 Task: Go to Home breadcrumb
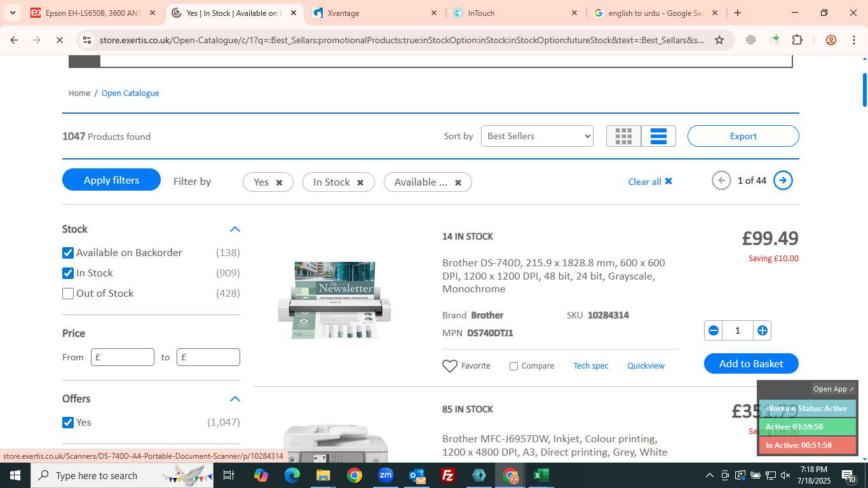tap(79, 93)
